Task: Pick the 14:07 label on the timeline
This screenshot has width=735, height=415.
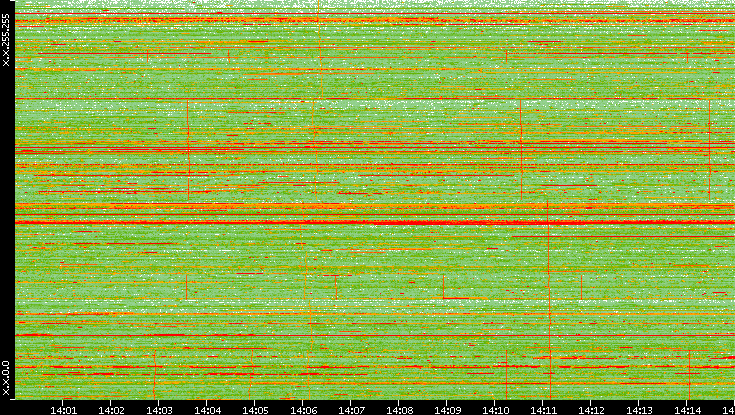Action: click(x=351, y=408)
